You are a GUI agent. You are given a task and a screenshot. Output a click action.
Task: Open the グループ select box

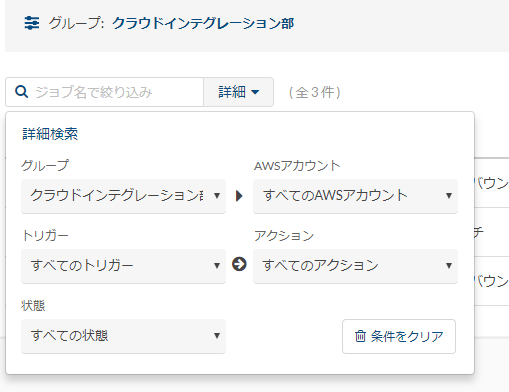point(123,196)
